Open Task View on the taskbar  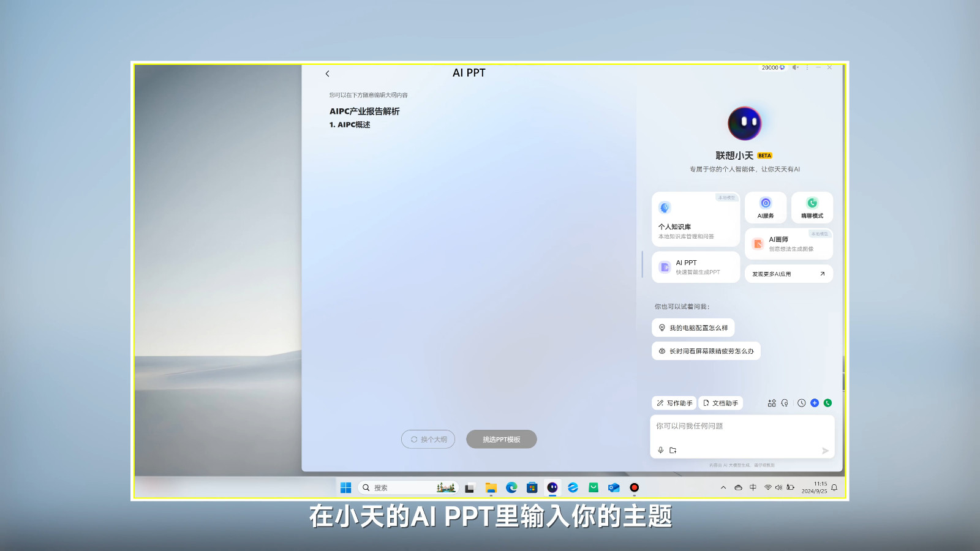click(470, 488)
